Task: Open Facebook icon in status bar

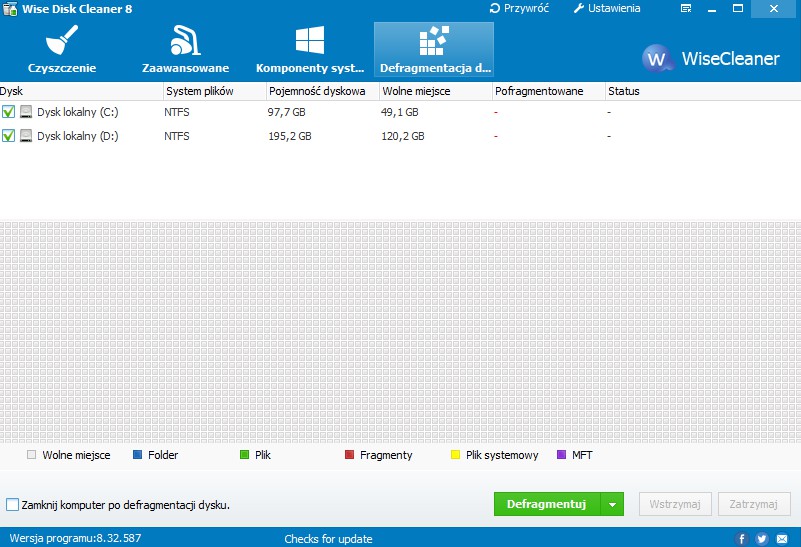Action: [x=742, y=538]
